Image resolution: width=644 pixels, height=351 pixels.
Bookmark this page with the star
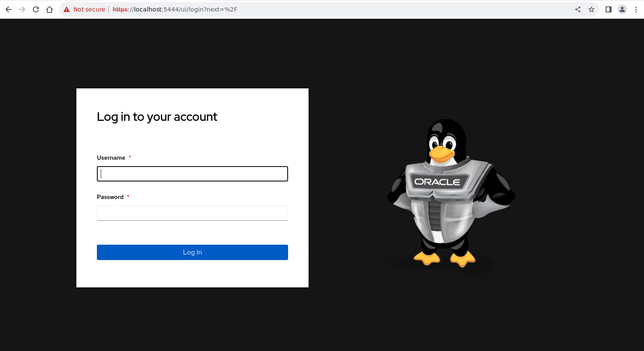[x=592, y=9]
